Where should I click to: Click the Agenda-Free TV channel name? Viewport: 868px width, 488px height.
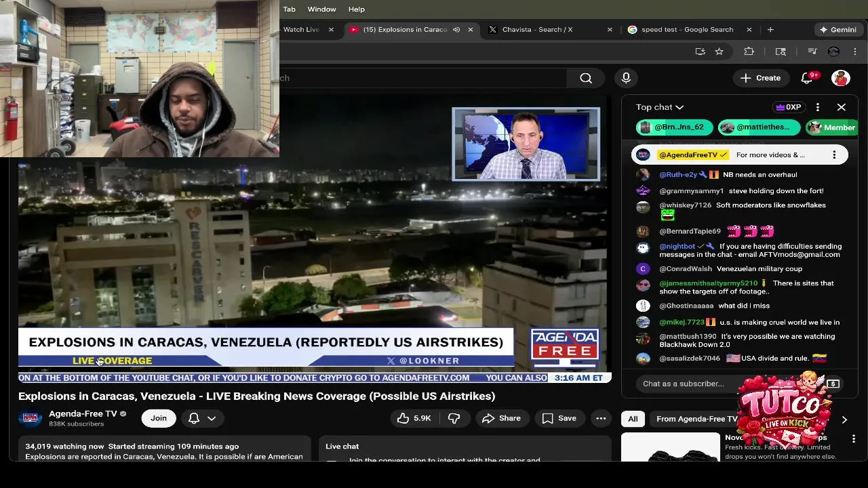click(83, 413)
